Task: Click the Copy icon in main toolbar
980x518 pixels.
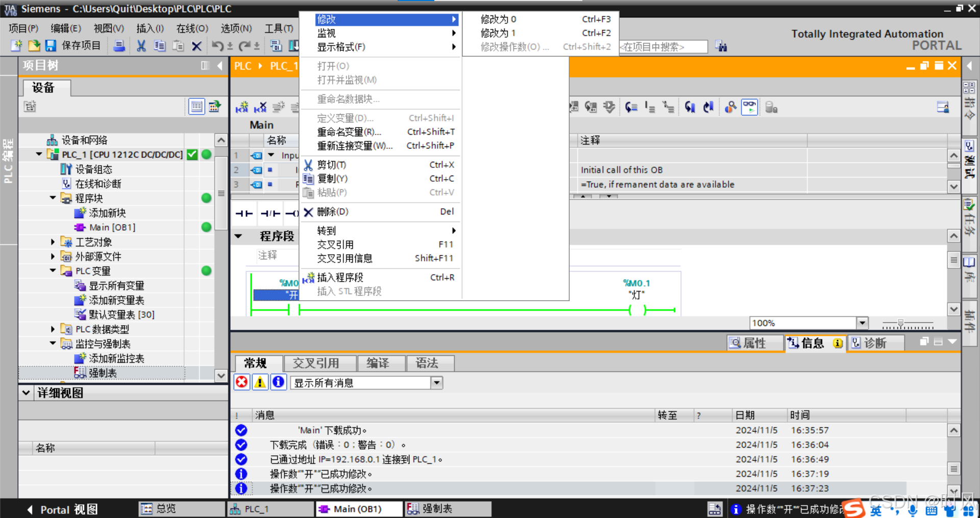Action: (160, 46)
